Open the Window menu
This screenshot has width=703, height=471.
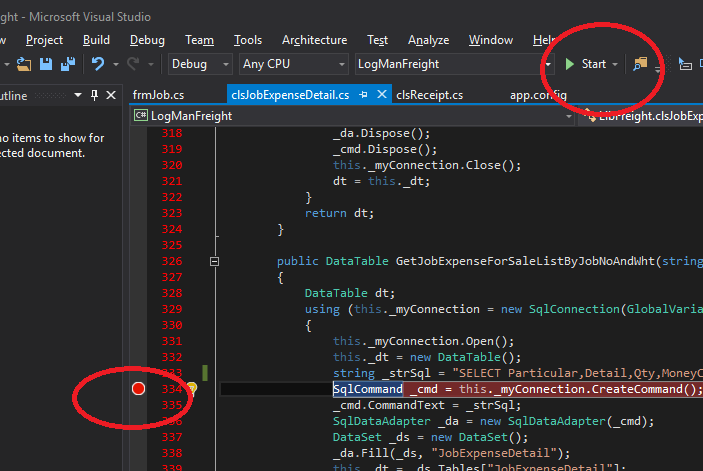pyautogui.click(x=490, y=40)
